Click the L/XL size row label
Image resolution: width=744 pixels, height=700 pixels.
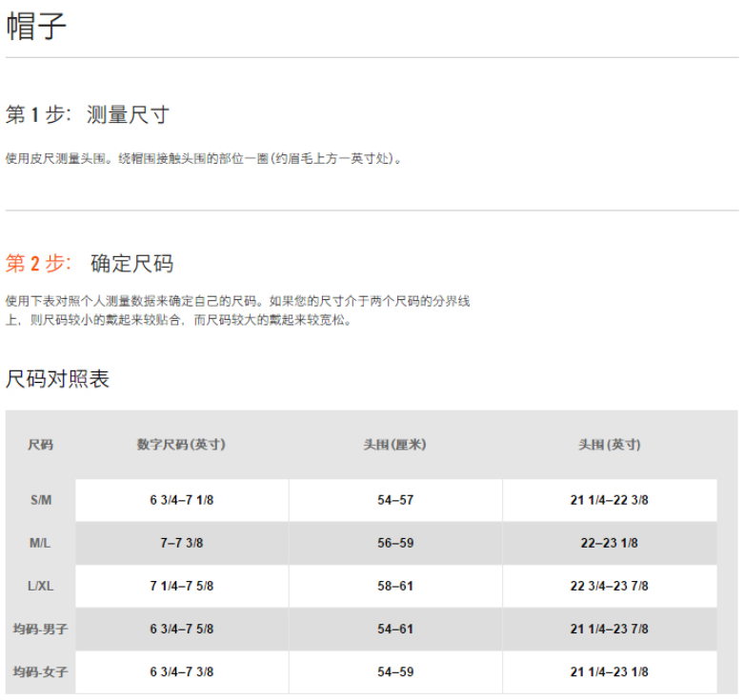point(40,586)
